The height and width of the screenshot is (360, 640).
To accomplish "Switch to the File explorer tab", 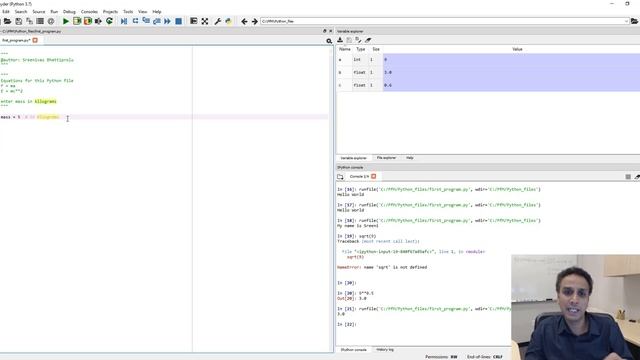I will 386,158.
